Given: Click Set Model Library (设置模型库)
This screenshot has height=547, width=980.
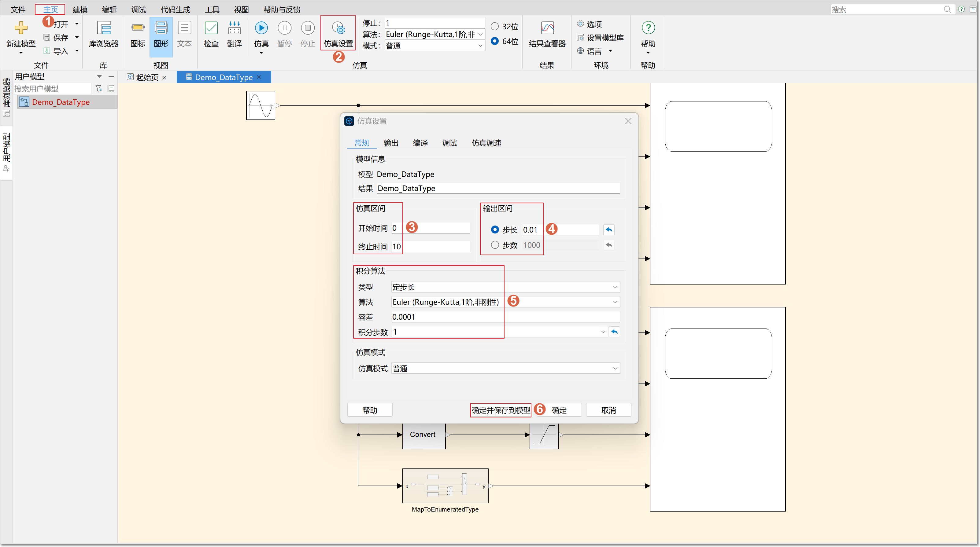Looking at the screenshot, I should (x=600, y=38).
